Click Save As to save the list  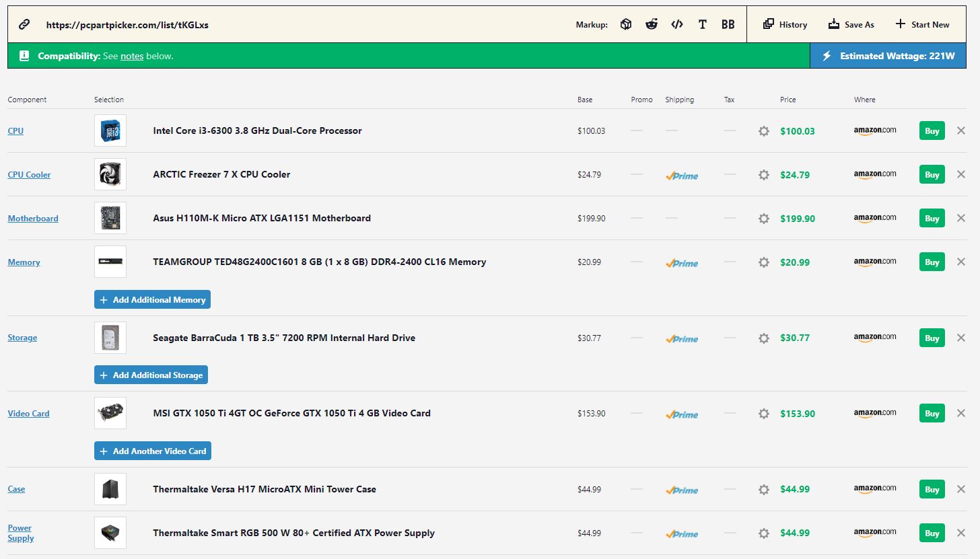click(x=851, y=25)
